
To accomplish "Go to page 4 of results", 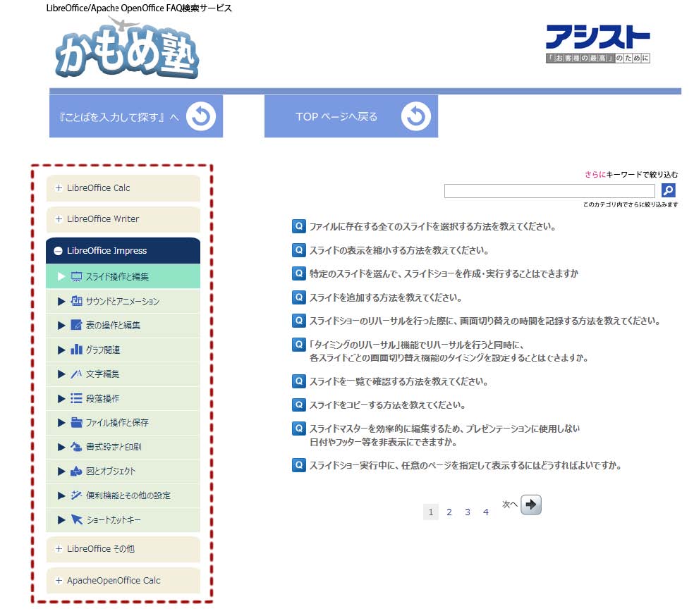I will coord(486,512).
